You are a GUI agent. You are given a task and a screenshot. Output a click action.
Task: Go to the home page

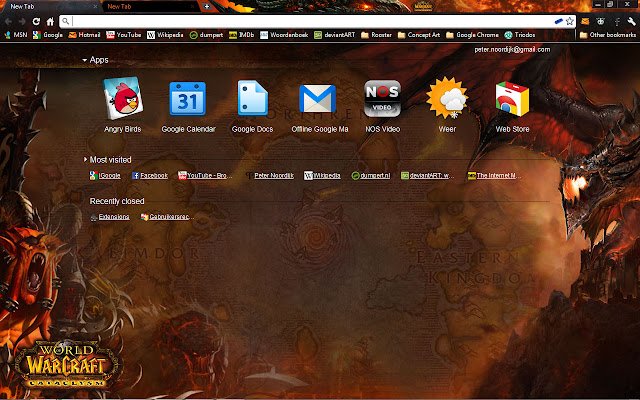tap(50, 21)
